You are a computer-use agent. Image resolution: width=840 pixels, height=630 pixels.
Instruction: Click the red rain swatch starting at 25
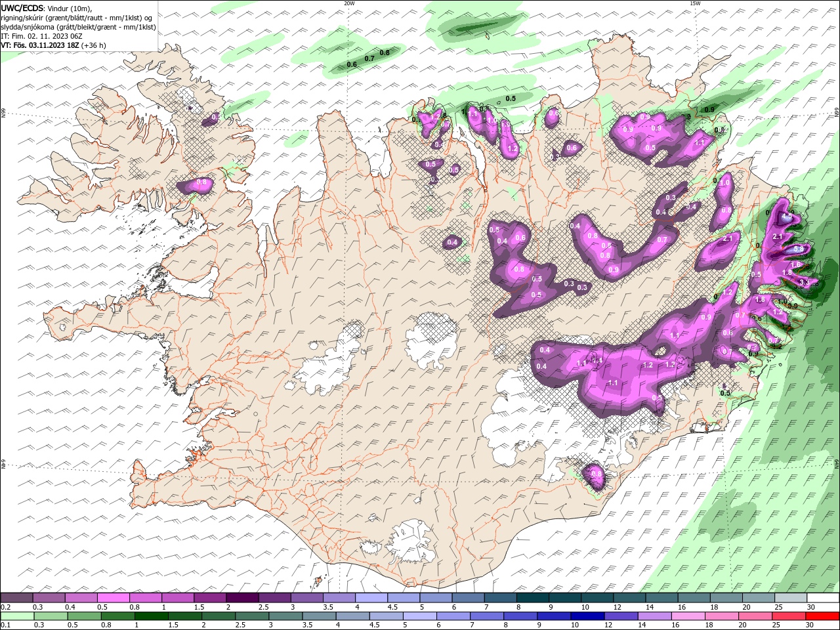click(788, 616)
